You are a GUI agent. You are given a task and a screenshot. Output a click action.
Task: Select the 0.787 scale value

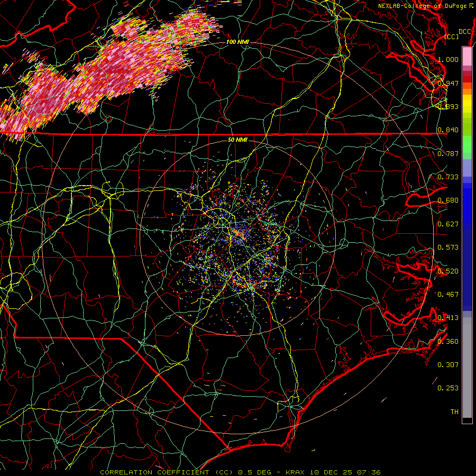coord(448,153)
